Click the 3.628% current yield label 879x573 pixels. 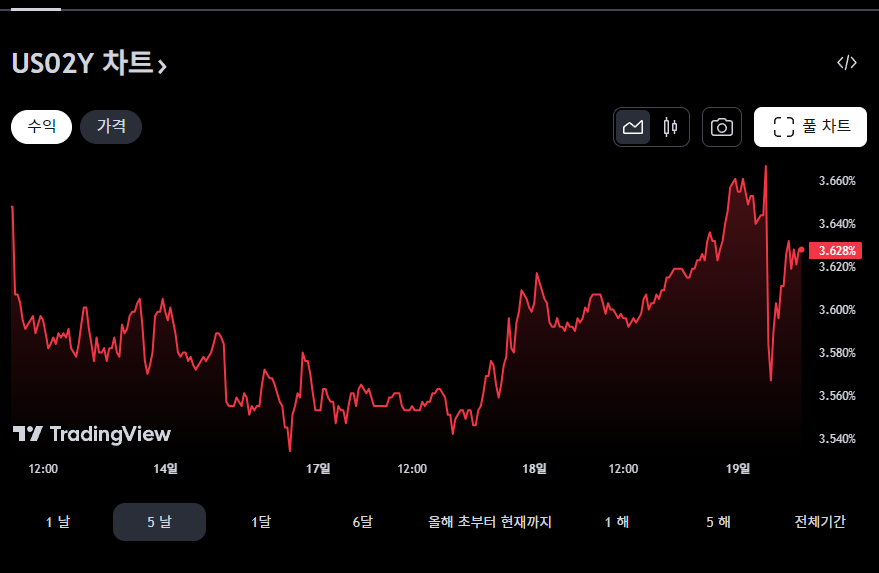[835, 250]
